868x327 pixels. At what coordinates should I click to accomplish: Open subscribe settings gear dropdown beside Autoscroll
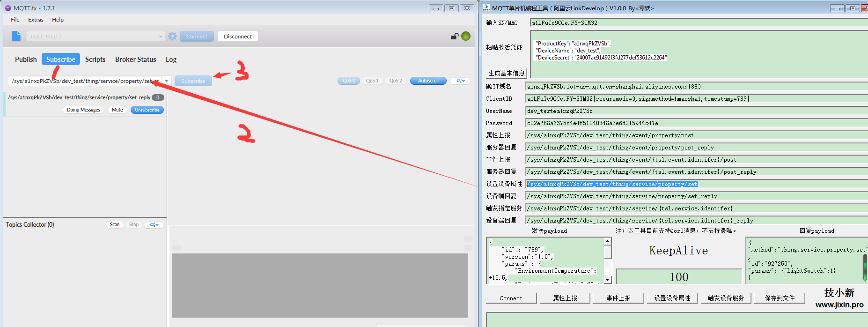461,81
